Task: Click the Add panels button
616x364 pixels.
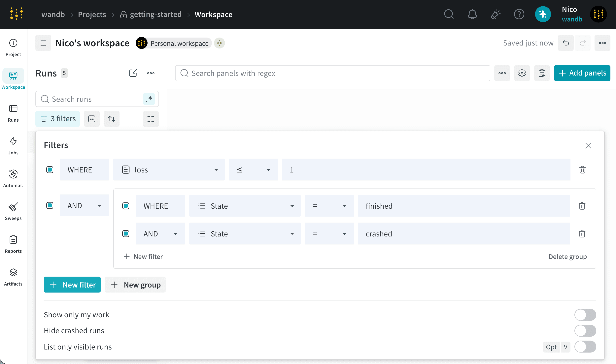Action: 582,73
